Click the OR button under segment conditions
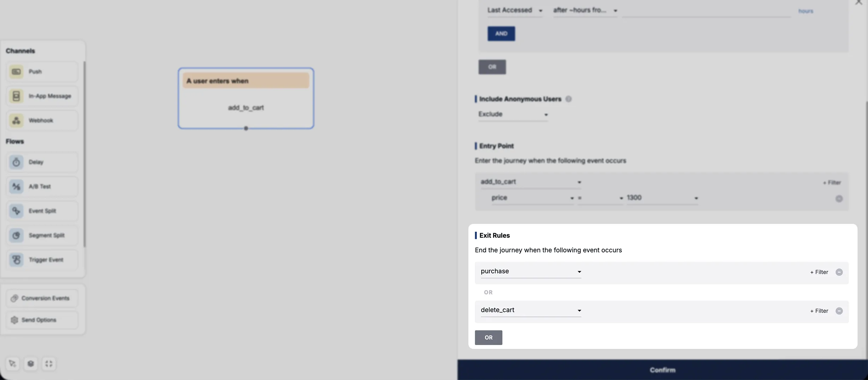868x380 pixels. coord(492,67)
